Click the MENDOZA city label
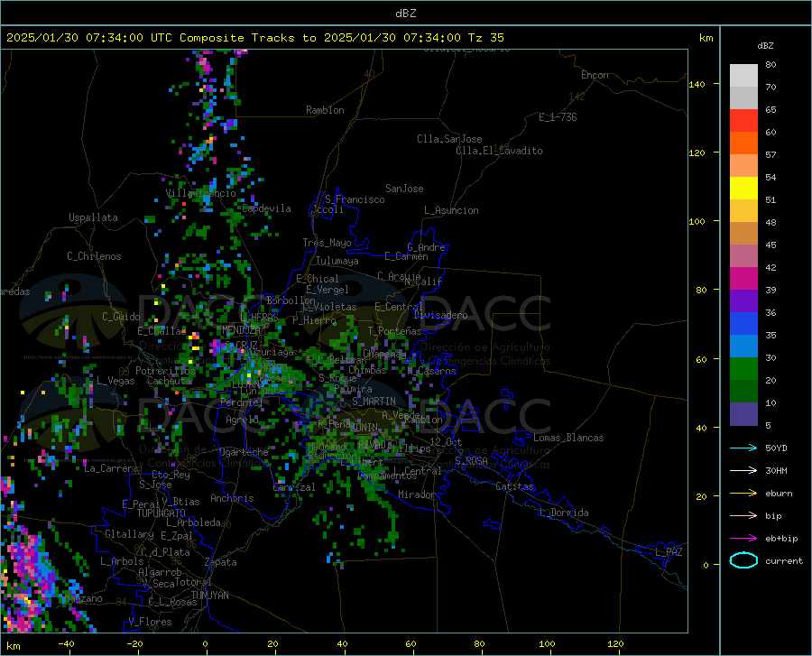Screen dimensions: 812x656 pos(241,330)
